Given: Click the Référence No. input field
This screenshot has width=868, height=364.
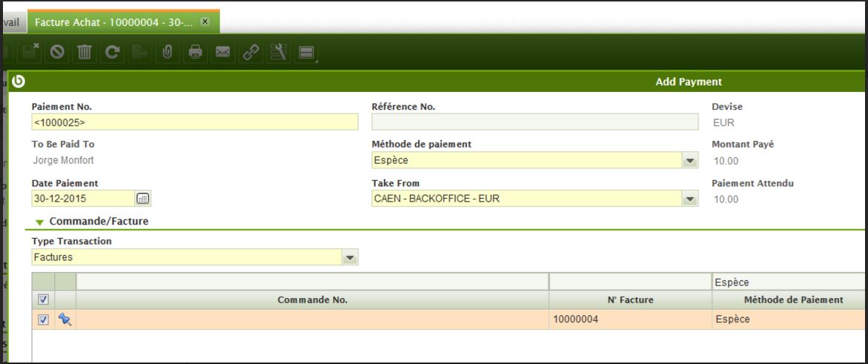Looking at the screenshot, I should (x=534, y=122).
